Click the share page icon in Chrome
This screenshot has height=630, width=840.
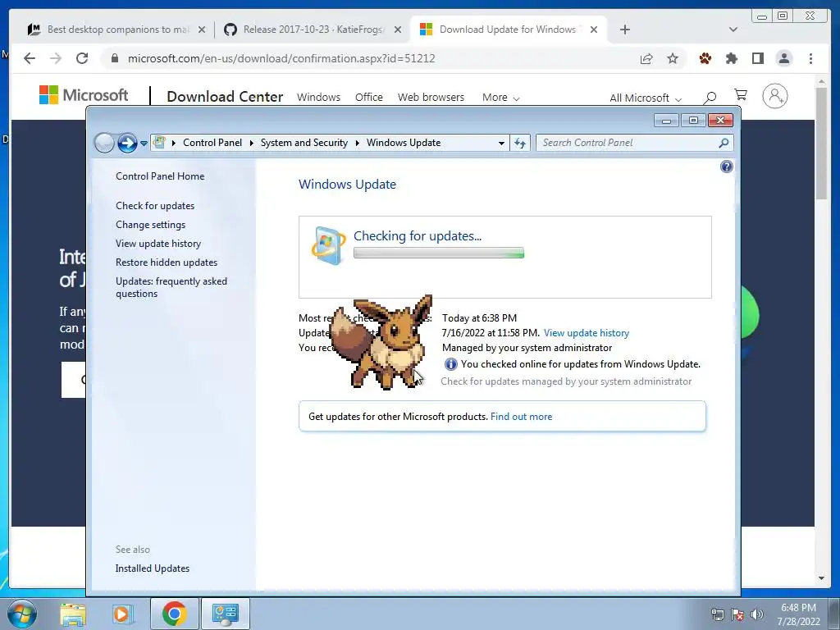click(646, 58)
